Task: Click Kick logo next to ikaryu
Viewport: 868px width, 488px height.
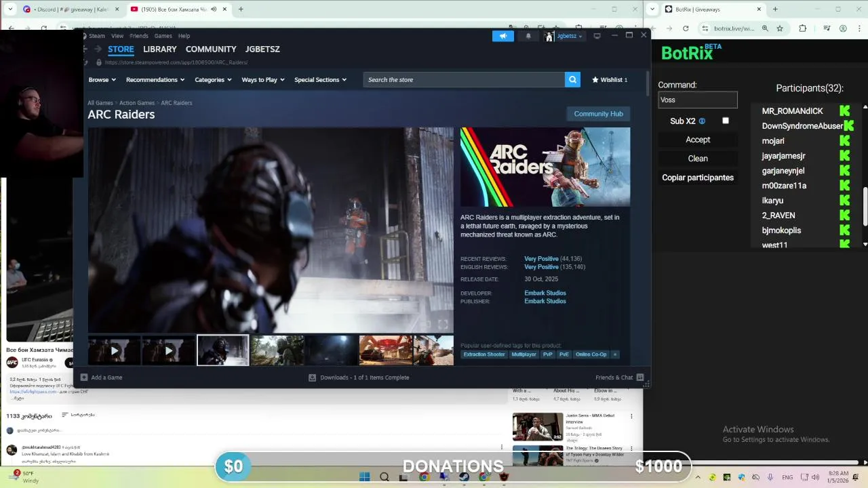Action: tap(844, 201)
